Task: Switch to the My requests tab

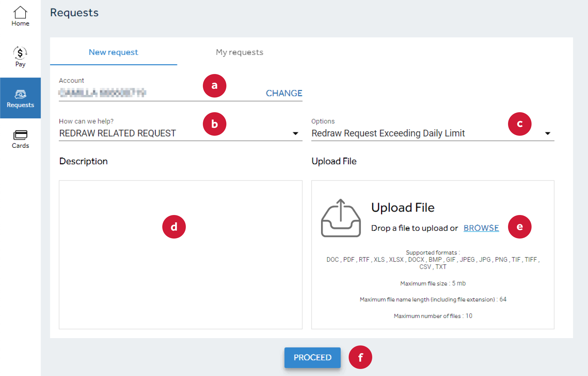Action: click(239, 52)
